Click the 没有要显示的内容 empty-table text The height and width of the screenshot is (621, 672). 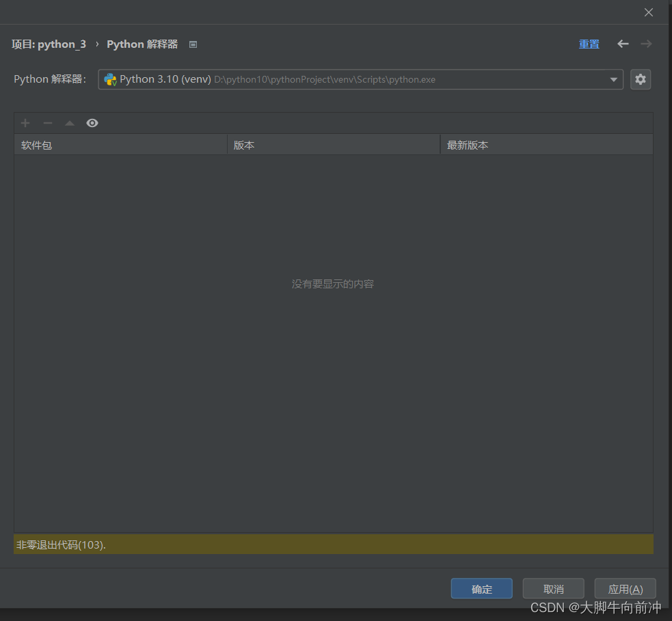point(333,284)
